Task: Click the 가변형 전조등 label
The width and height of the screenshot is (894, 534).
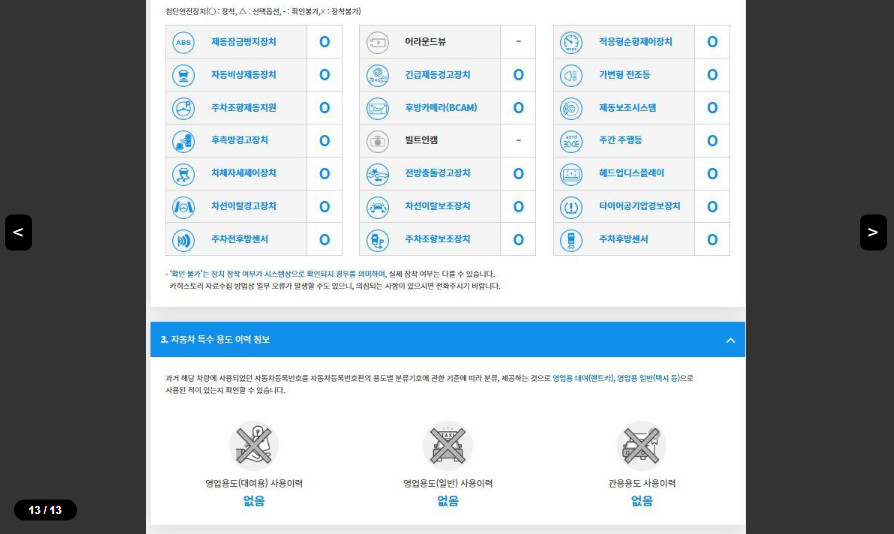Action: [624, 75]
